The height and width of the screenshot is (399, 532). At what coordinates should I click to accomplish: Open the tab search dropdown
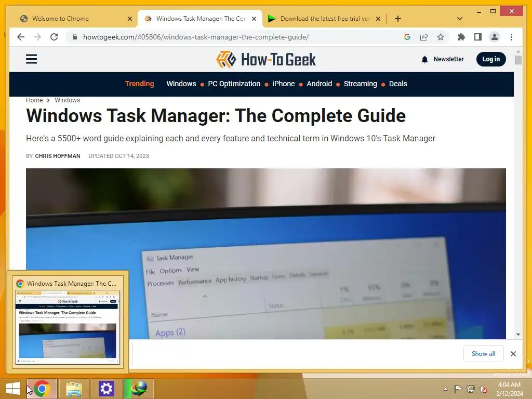tap(460, 19)
